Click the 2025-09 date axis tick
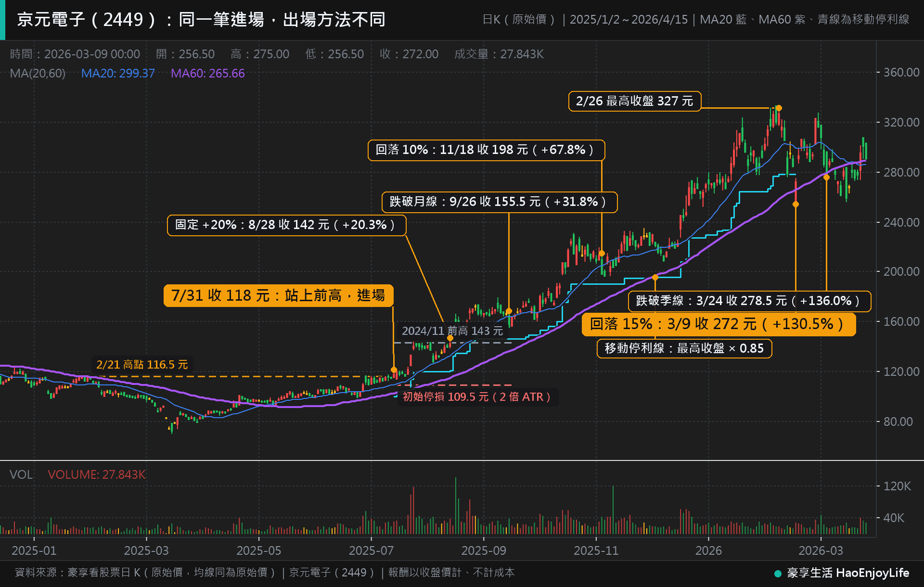The height and width of the screenshot is (587, 924). tap(484, 551)
